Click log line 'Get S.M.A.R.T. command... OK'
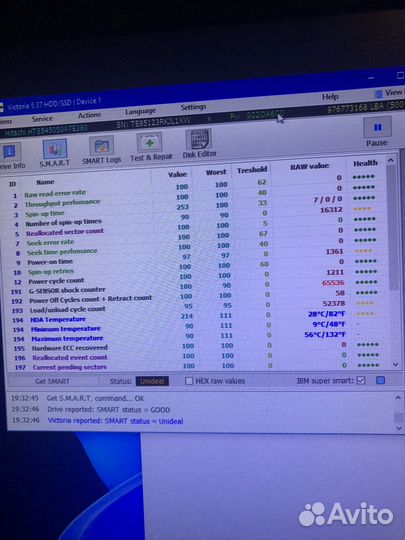 (x=95, y=398)
